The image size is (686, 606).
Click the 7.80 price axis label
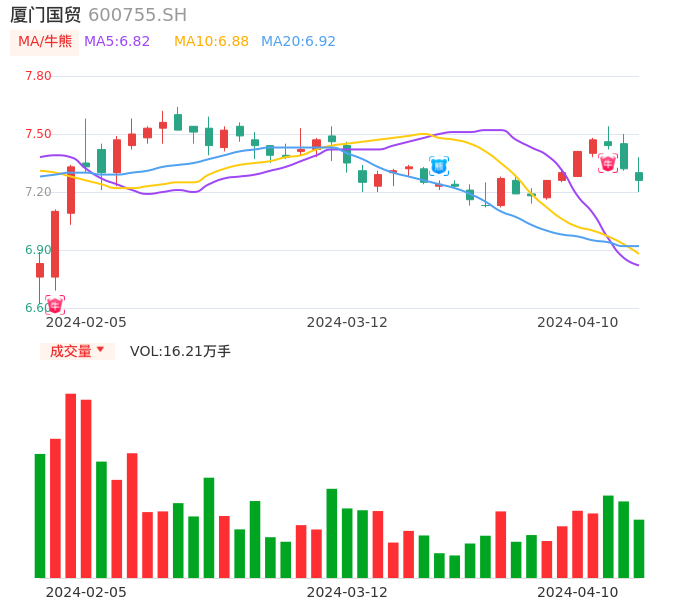(38, 76)
